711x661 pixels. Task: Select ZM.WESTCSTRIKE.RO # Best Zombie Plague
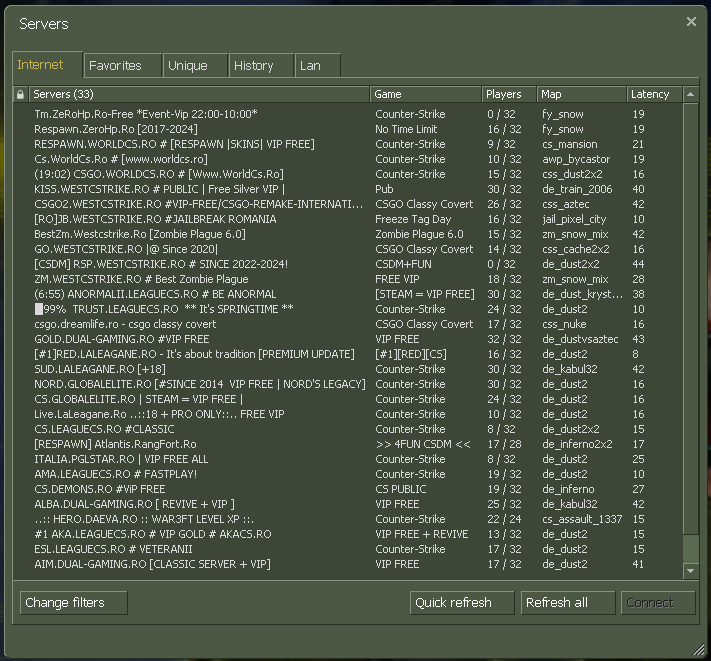[348, 279]
